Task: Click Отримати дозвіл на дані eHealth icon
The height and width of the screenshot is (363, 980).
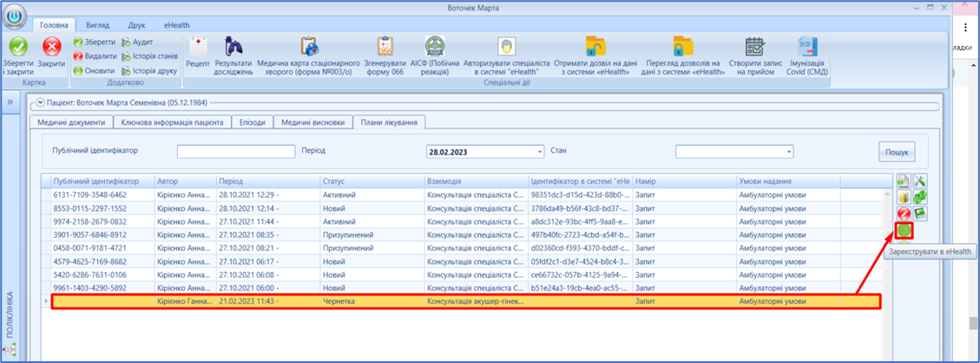Action: (595, 47)
